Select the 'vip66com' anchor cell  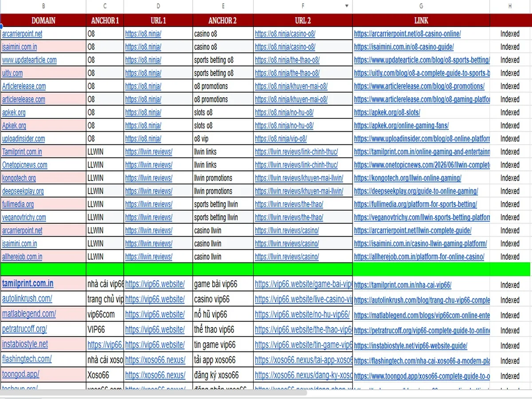105,314
